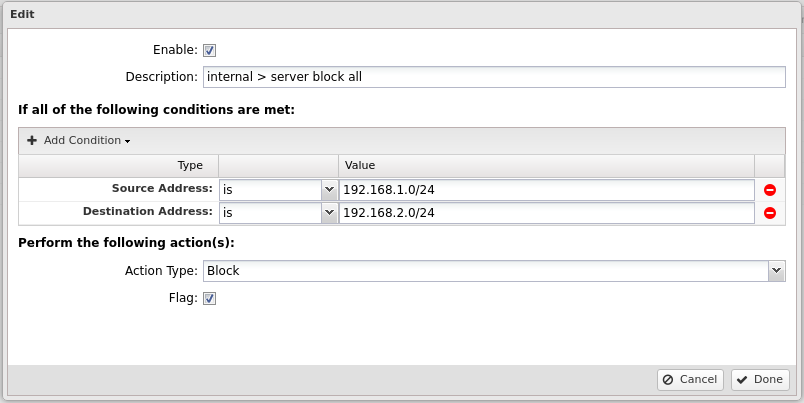Edit the Source Address value 192.168.1.0/24
This screenshot has width=804, height=403.
pyautogui.click(x=547, y=190)
